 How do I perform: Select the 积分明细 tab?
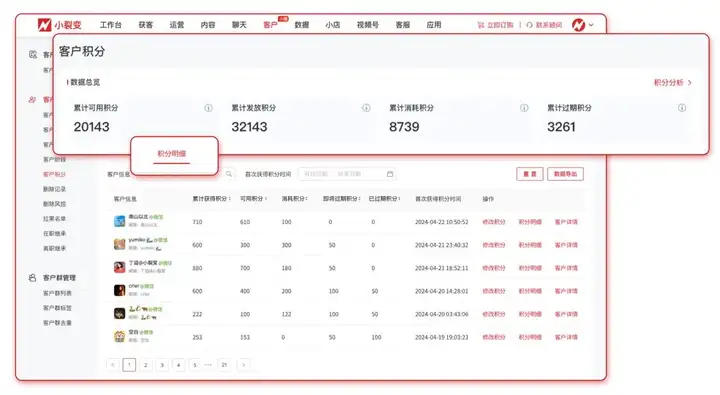point(171,154)
